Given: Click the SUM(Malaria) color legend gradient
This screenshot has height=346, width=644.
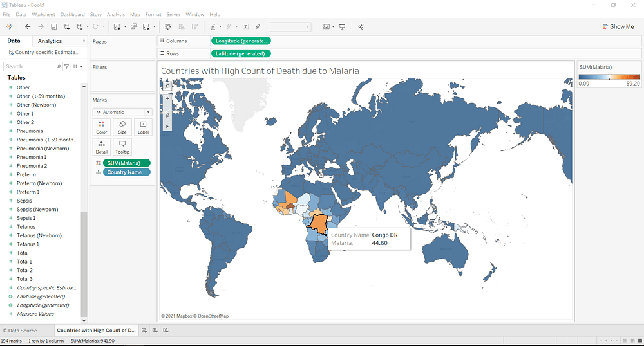Looking at the screenshot, I should [x=609, y=77].
